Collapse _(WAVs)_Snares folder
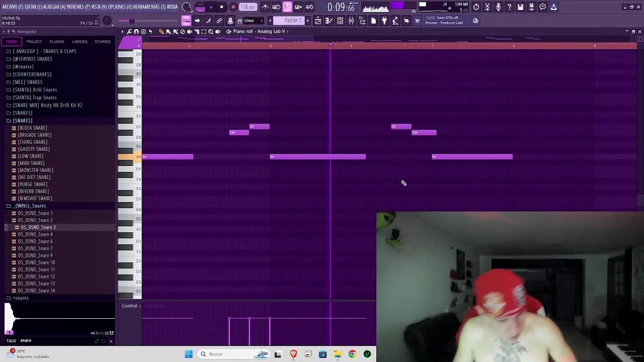 (30, 206)
